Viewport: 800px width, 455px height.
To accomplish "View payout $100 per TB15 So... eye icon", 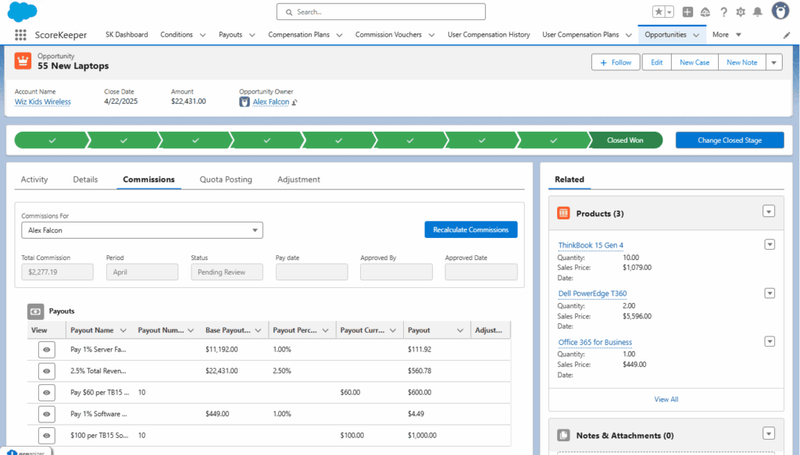I will coord(46,435).
